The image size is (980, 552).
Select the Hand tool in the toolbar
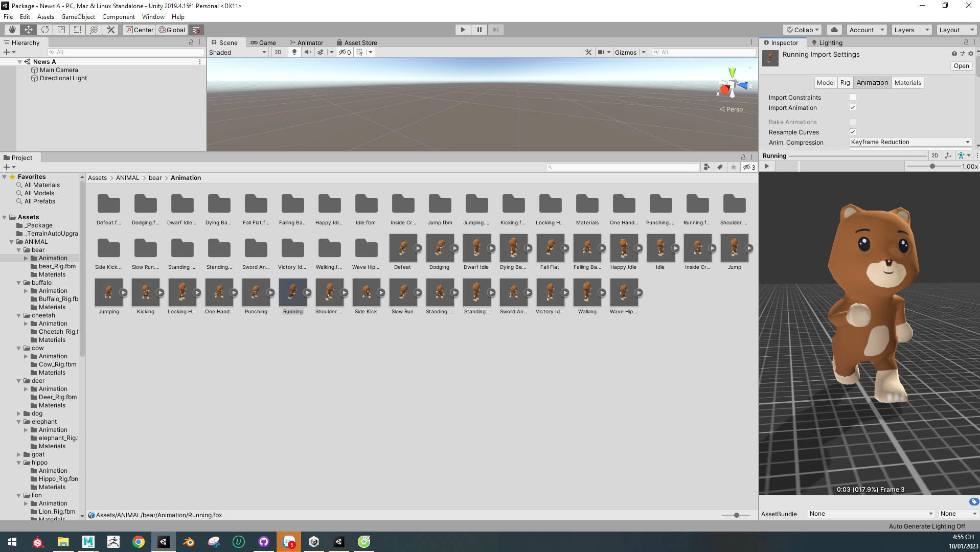[12, 30]
